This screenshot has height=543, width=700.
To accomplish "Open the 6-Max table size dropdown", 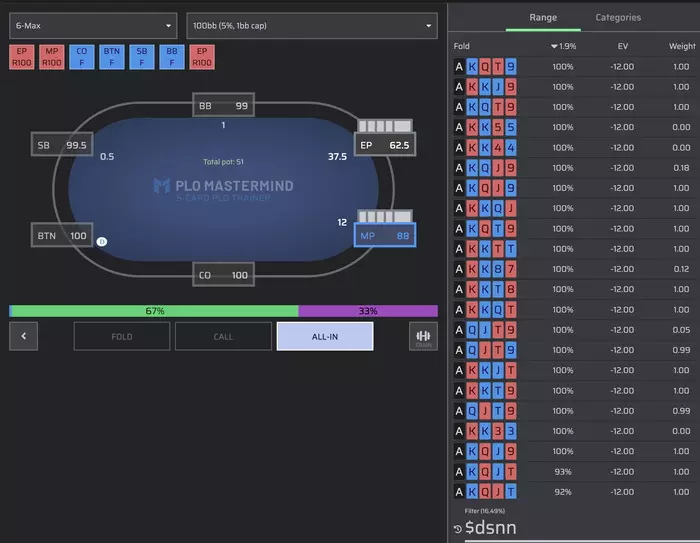I will [x=93, y=26].
